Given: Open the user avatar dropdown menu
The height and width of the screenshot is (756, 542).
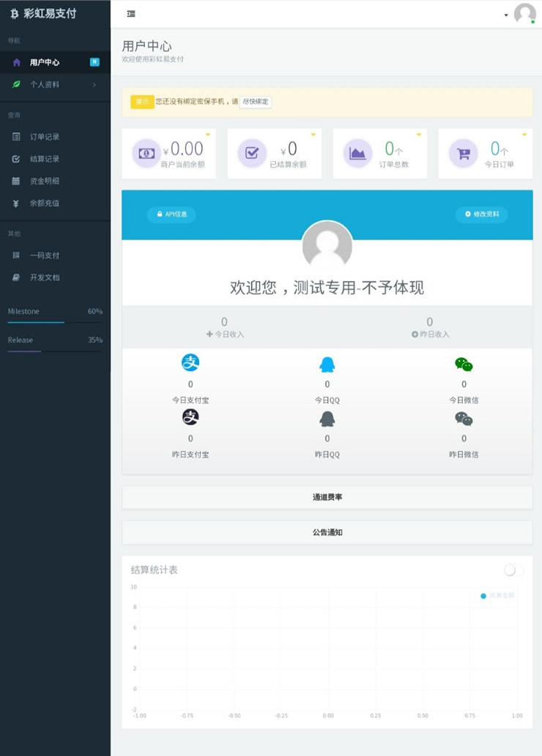Looking at the screenshot, I should [524, 14].
